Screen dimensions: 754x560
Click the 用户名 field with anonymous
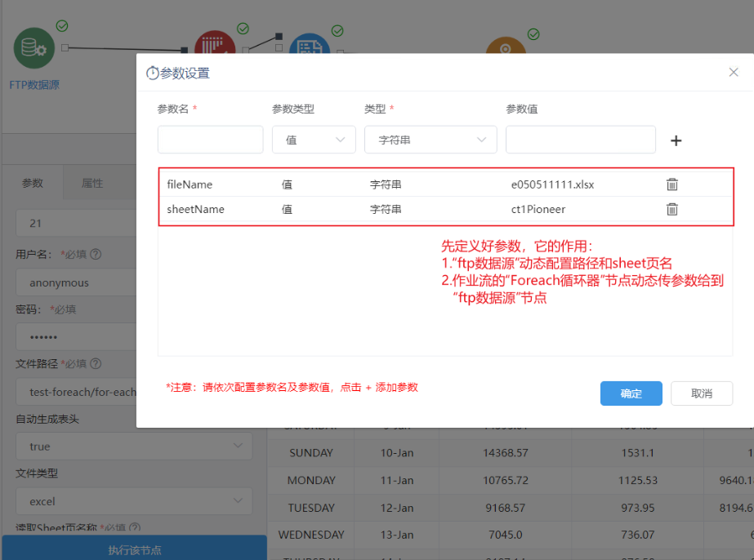click(76, 282)
